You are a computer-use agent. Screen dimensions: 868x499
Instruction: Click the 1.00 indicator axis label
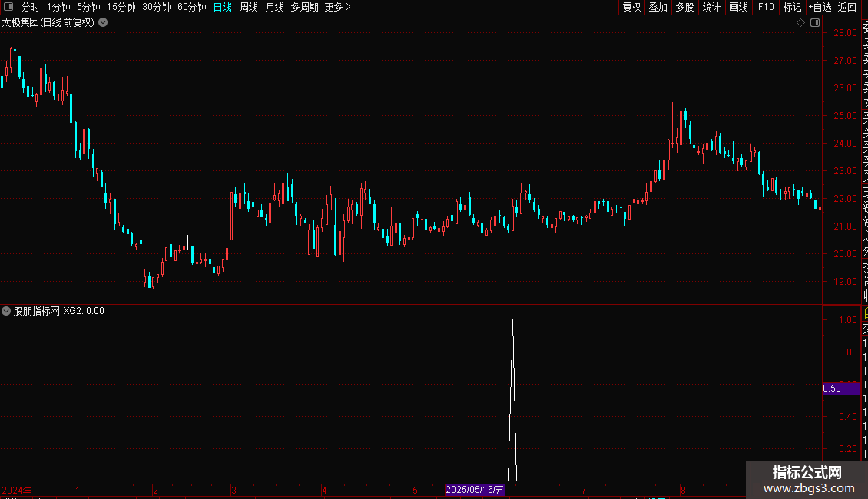pos(848,320)
